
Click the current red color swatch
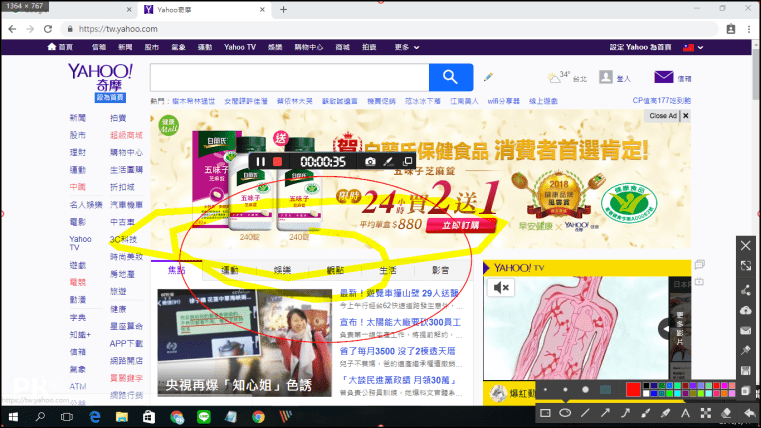633,389
